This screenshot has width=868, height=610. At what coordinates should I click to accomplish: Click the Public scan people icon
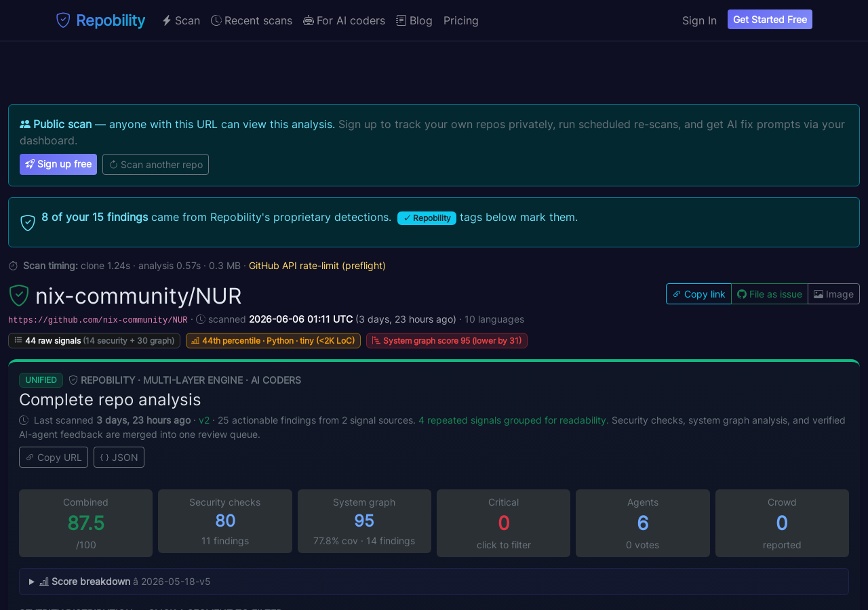pos(25,124)
